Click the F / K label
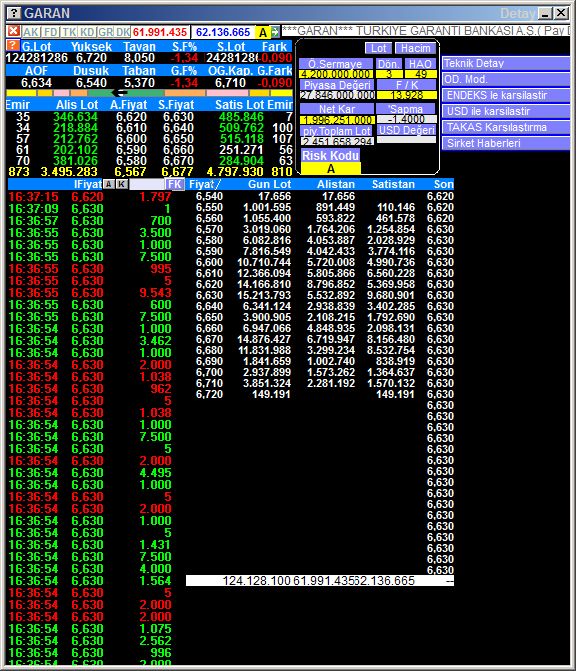Image resolution: width=576 pixels, height=671 pixels. tap(407, 85)
